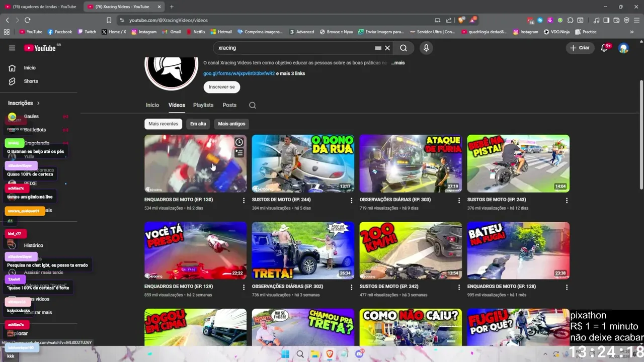
Task: Open YouTube notifications bell
Action: (x=605, y=48)
